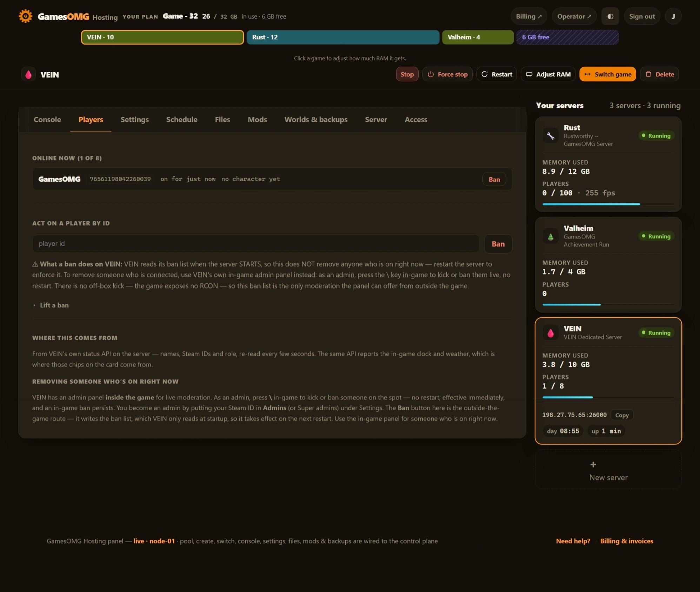The height and width of the screenshot is (592, 700).
Task: Open Adjust RAM
Action: [x=548, y=74]
